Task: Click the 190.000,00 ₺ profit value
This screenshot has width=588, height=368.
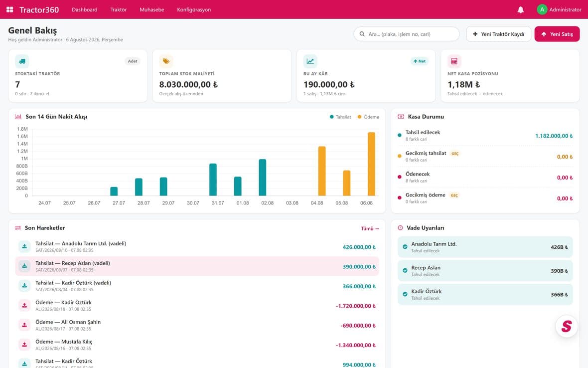Action: coord(329,84)
